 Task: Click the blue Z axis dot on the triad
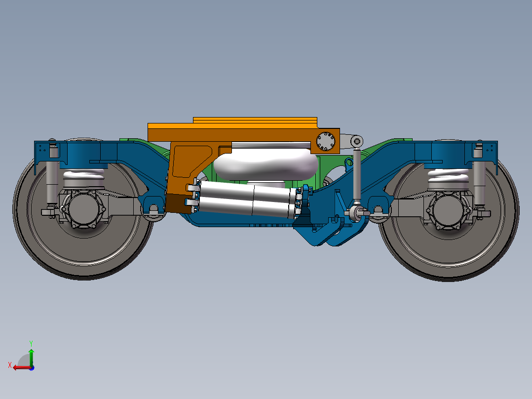coord(32,368)
